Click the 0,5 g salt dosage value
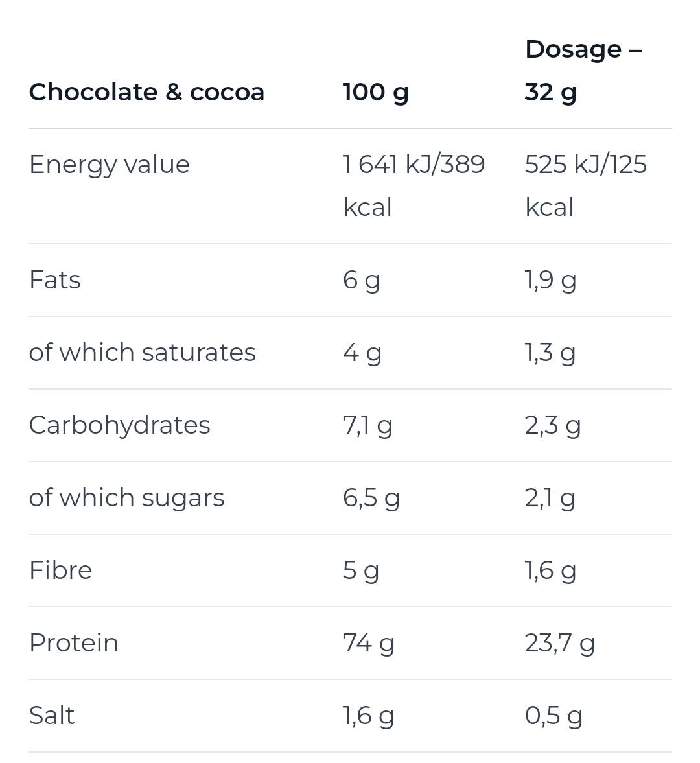 [554, 716]
